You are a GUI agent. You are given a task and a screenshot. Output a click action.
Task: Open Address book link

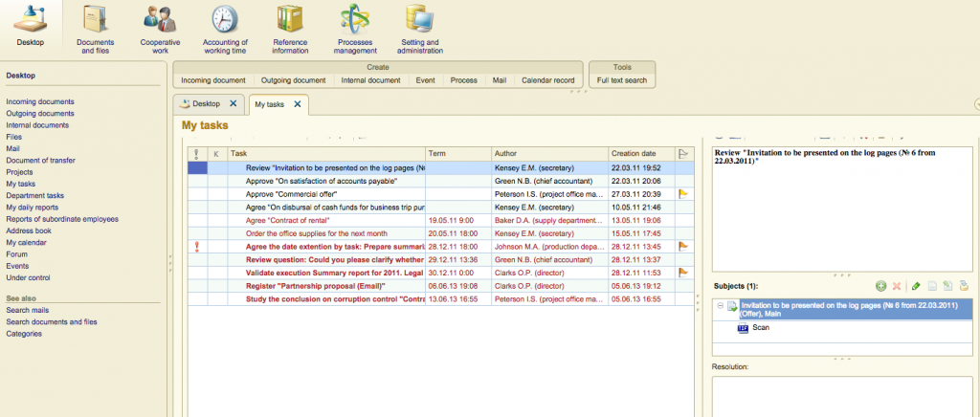29,230
